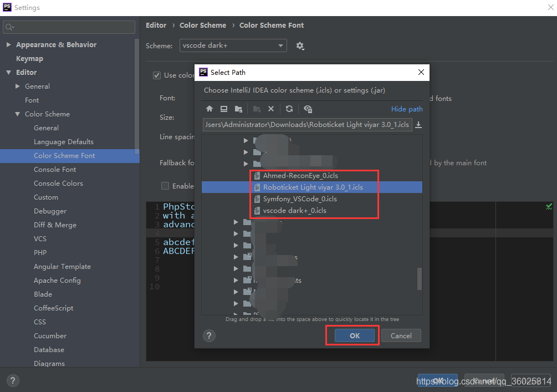The width and height of the screenshot is (557, 392).
Task: Select the Home directory icon in Select Path toolbar
Action: click(209, 109)
